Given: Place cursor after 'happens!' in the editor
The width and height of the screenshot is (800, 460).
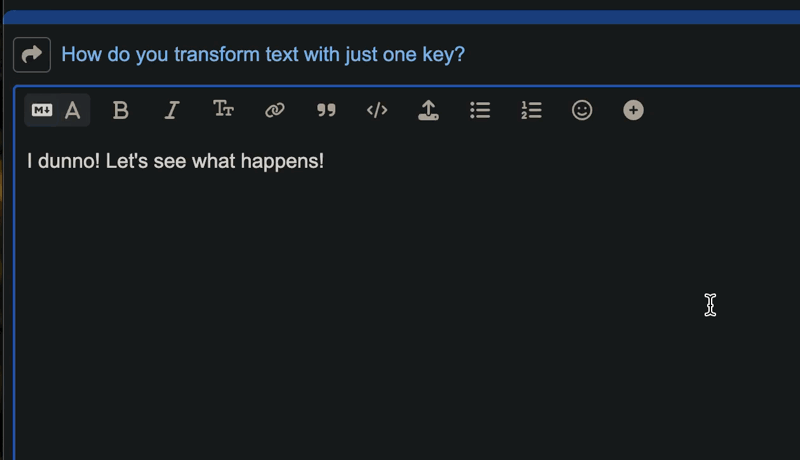Looking at the screenshot, I should coord(325,161).
